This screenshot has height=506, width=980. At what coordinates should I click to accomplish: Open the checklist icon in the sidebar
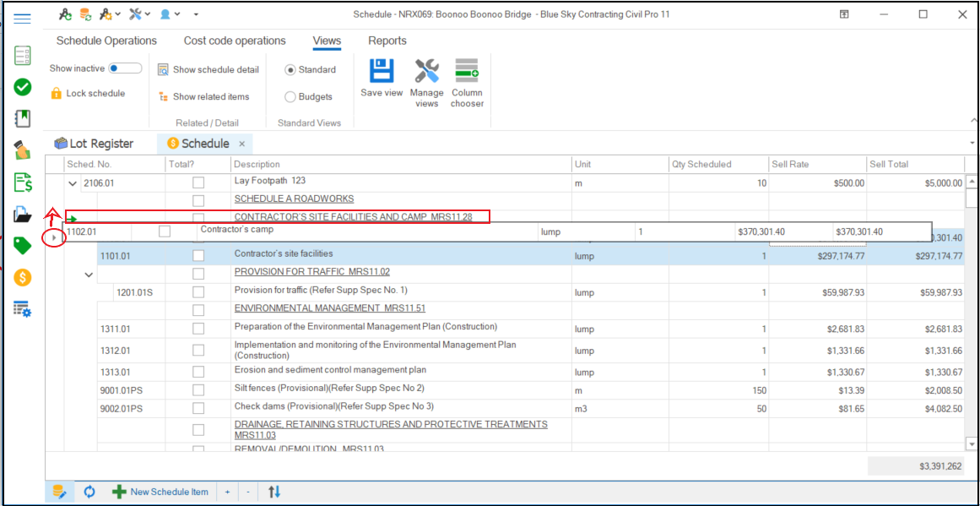(x=23, y=55)
